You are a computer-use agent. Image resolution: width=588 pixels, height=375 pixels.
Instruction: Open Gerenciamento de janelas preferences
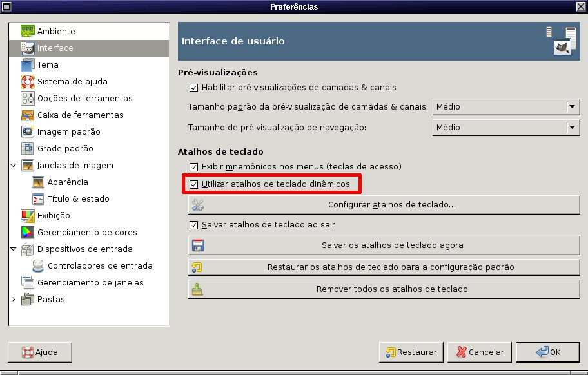tap(89, 282)
